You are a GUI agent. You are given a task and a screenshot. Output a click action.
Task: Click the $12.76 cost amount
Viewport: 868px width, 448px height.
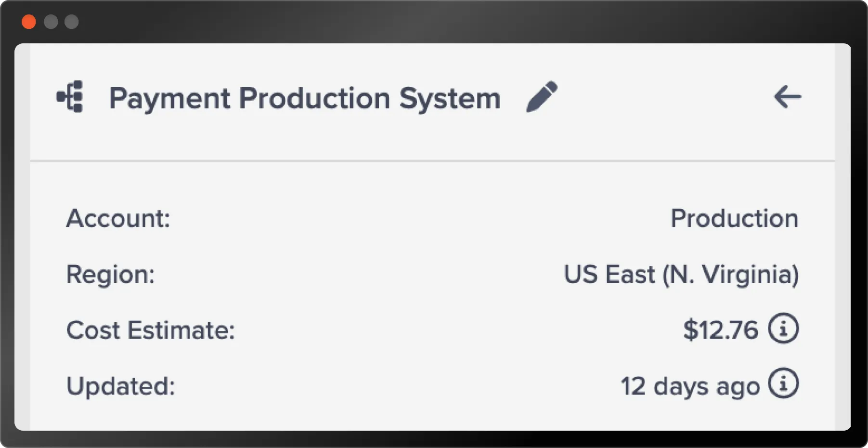(721, 330)
